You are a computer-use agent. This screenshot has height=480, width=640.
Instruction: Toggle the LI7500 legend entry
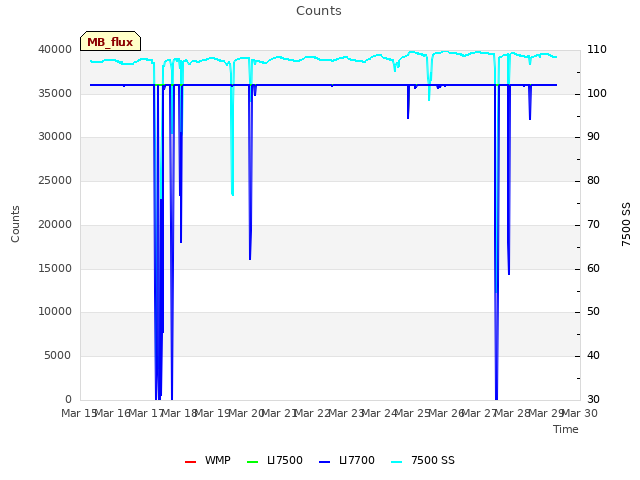coord(275,460)
